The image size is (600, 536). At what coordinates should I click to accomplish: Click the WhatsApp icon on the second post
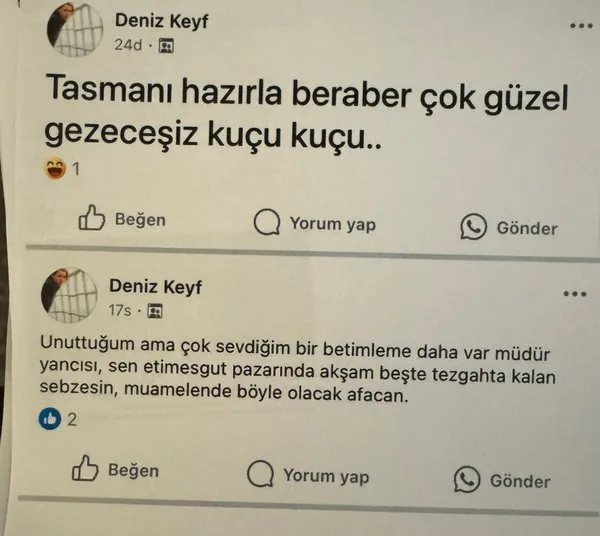point(467,479)
